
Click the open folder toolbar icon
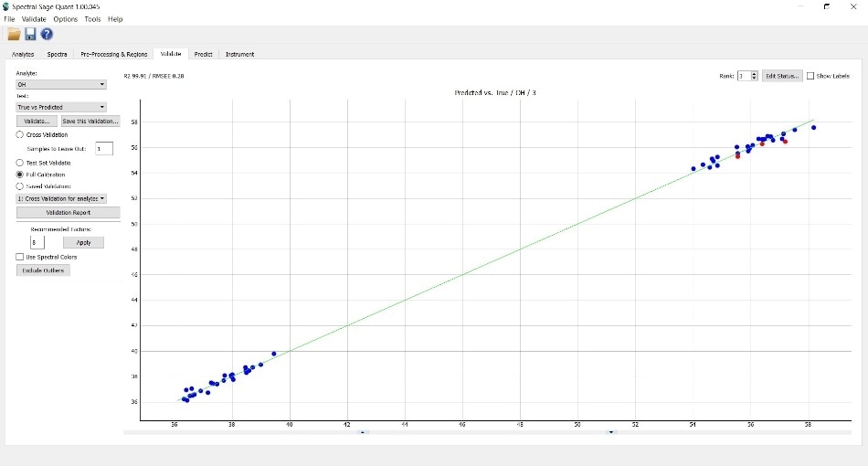click(14, 34)
